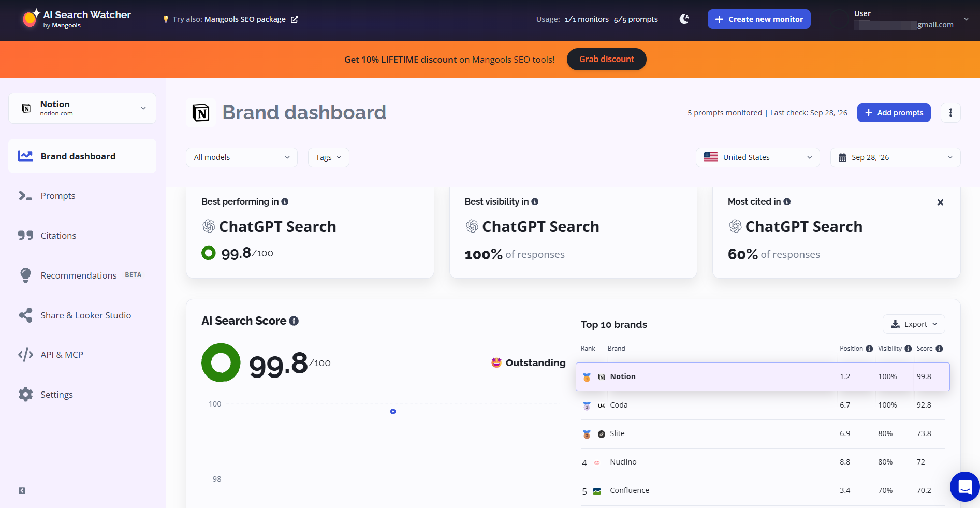Expand the Tags filter dropdown
The width and height of the screenshot is (980, 508).
point(328,157)
